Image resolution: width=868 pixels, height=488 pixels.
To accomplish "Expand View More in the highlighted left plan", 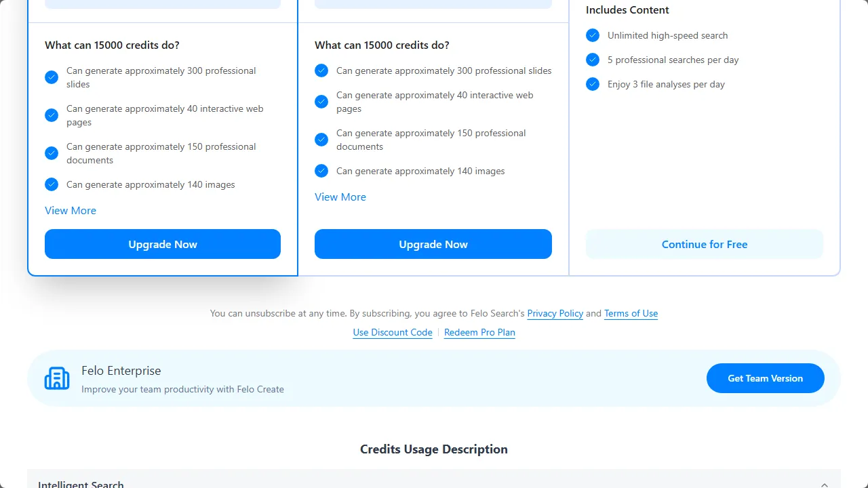I will [x=71, y=210].
